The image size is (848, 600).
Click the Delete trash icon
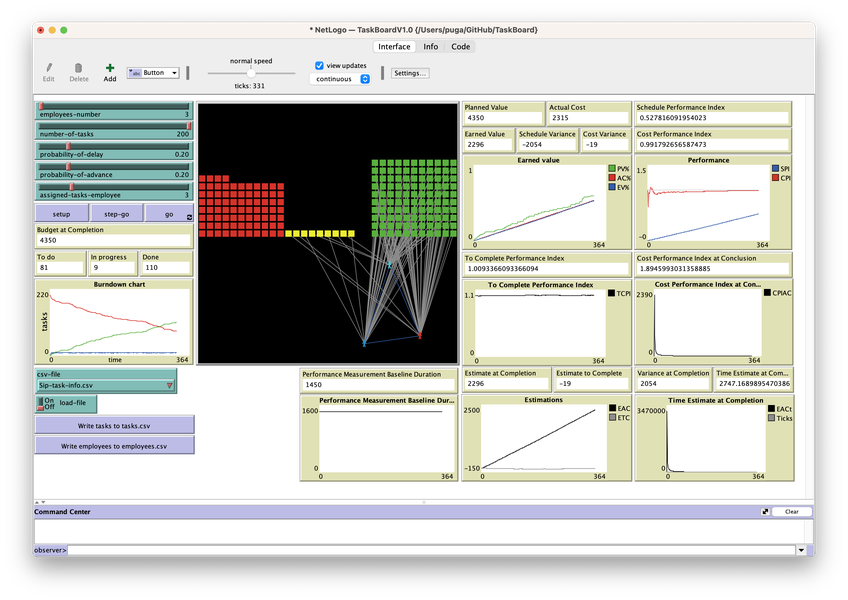point(79,67)
